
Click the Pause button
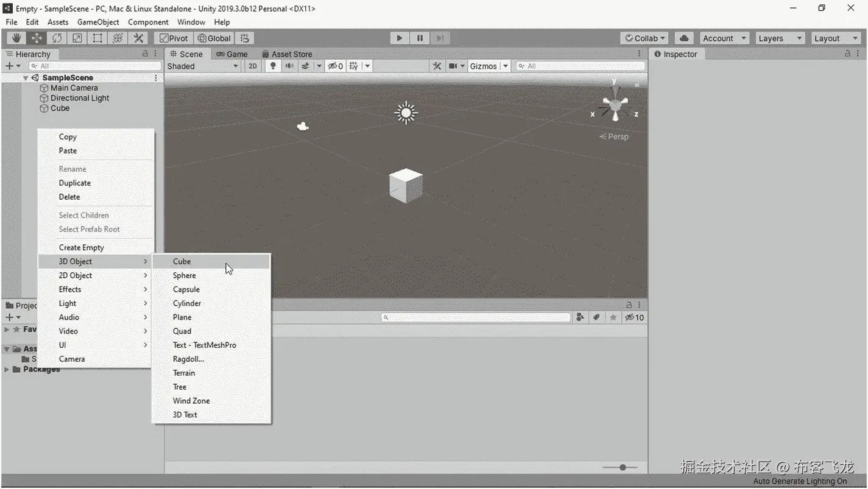(x=420, y=38)
